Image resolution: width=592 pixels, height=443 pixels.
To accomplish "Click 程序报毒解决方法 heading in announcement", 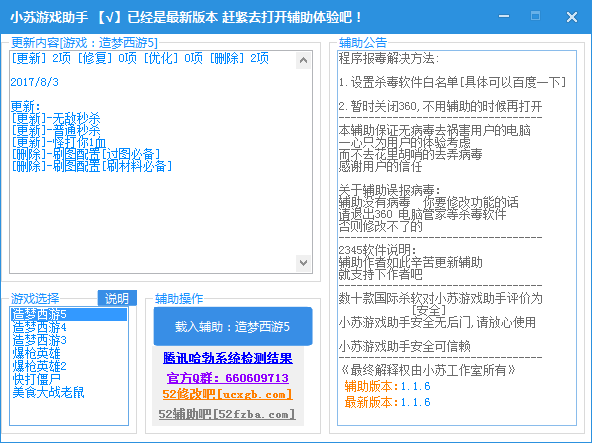I will click(388, 58).
